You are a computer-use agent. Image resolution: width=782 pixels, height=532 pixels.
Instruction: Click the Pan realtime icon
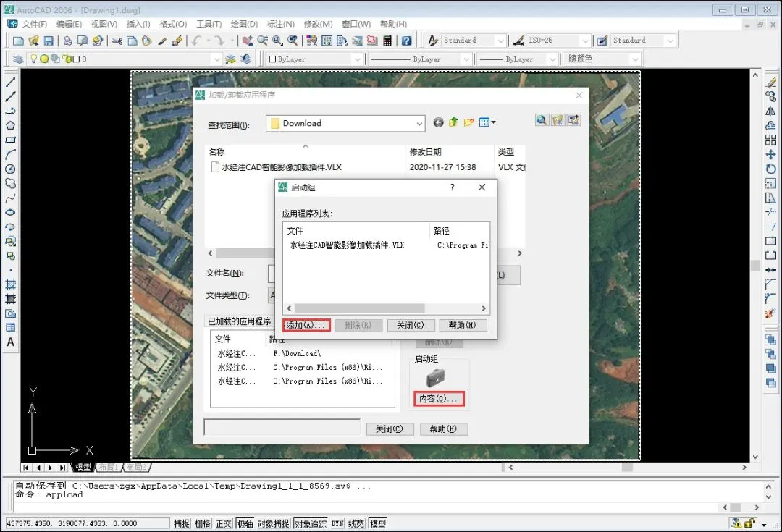point(247,41)
